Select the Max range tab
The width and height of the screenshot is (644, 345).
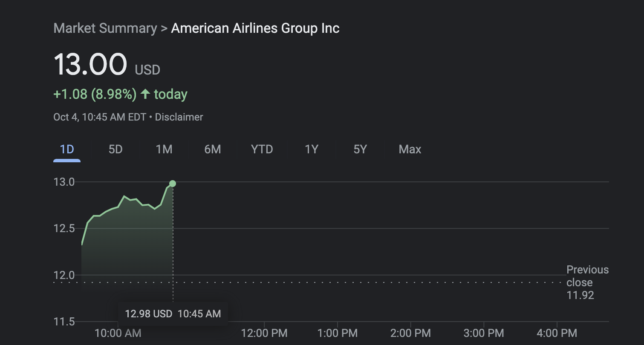[410, 149]
